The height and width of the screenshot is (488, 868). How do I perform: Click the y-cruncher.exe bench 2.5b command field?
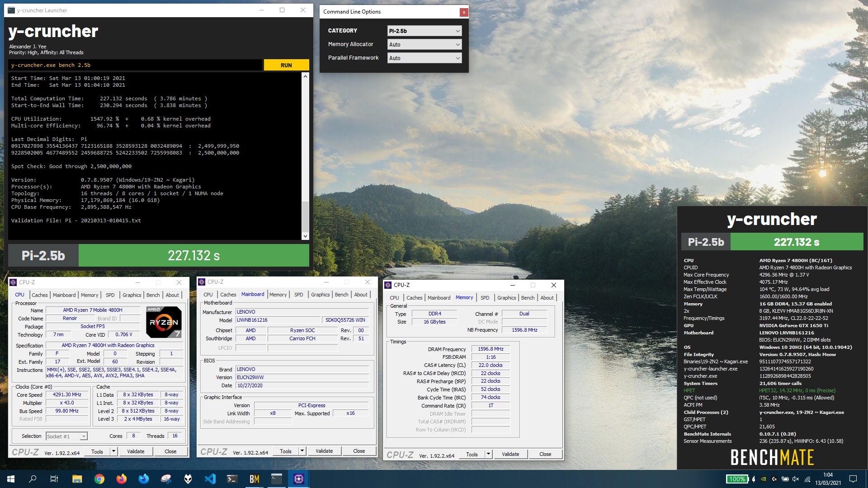[135, 65]
